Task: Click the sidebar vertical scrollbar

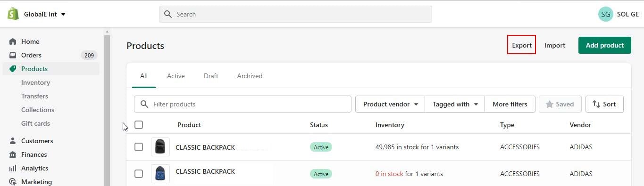Action: click(107, 108)
